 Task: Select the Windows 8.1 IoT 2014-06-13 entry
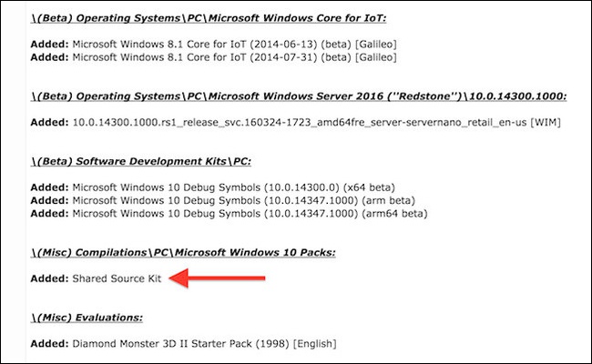(214, 44)
